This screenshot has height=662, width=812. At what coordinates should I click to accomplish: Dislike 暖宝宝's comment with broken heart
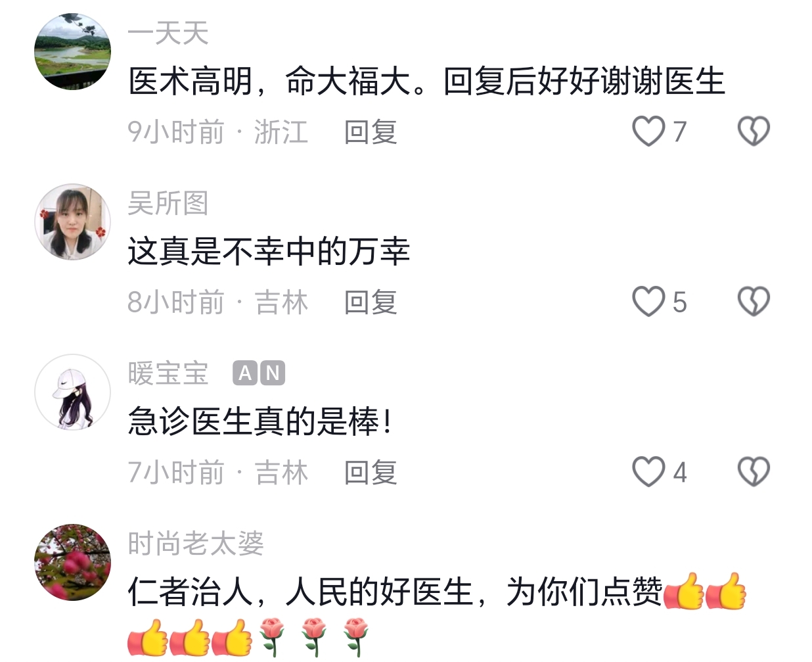pos(754,471)
